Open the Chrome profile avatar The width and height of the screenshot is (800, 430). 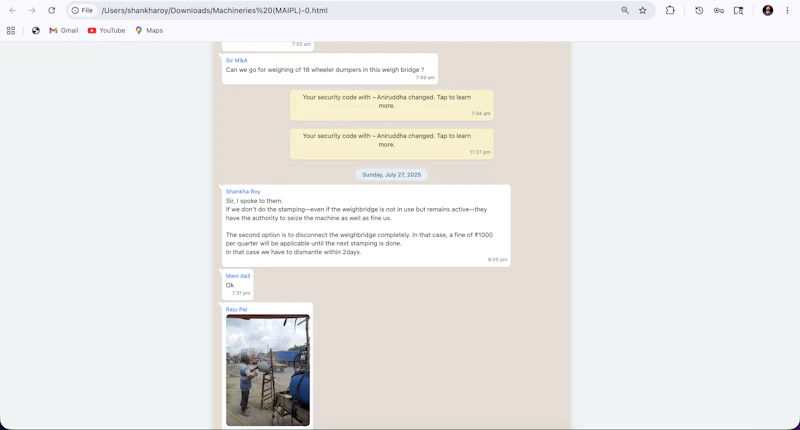click(x=768, y=10)
